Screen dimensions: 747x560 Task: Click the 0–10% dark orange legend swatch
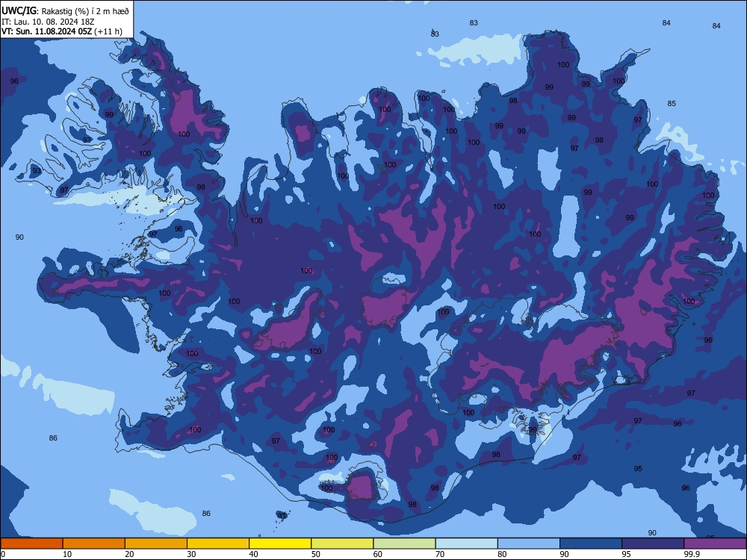[31, 544]
